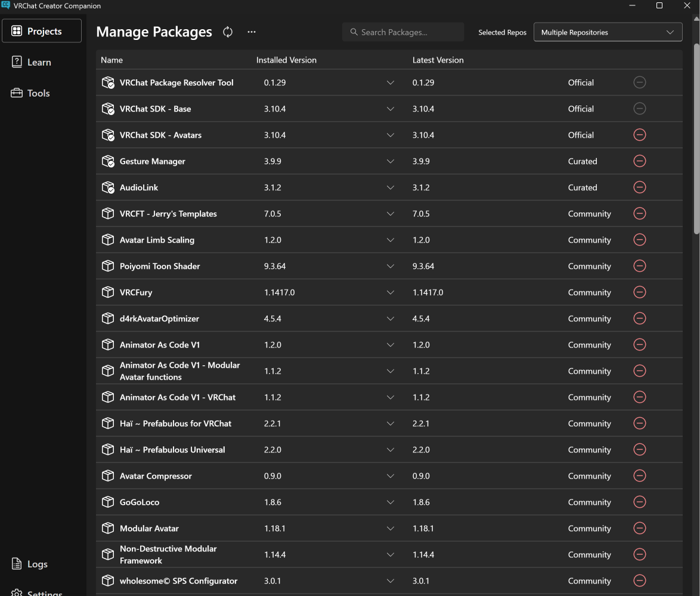Click the VRCFury package box icon

pyautogui.click(x=108, y=292)
